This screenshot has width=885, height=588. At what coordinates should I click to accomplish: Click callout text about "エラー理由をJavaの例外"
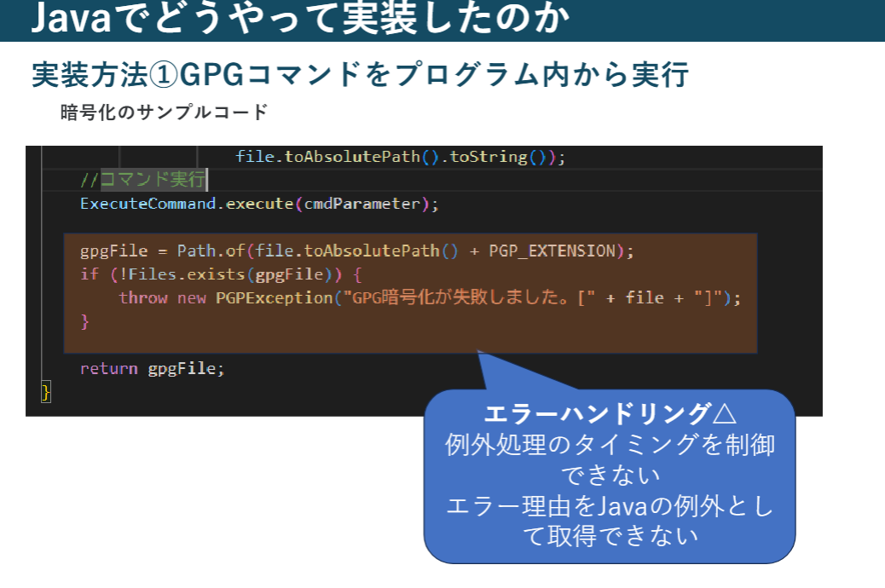tap(609, 520)
